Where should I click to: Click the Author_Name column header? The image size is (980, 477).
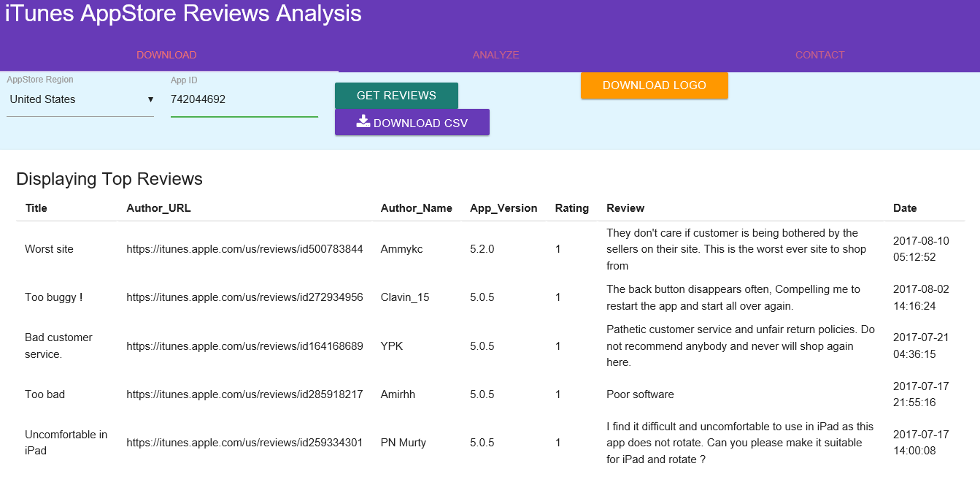pos(417,208)
